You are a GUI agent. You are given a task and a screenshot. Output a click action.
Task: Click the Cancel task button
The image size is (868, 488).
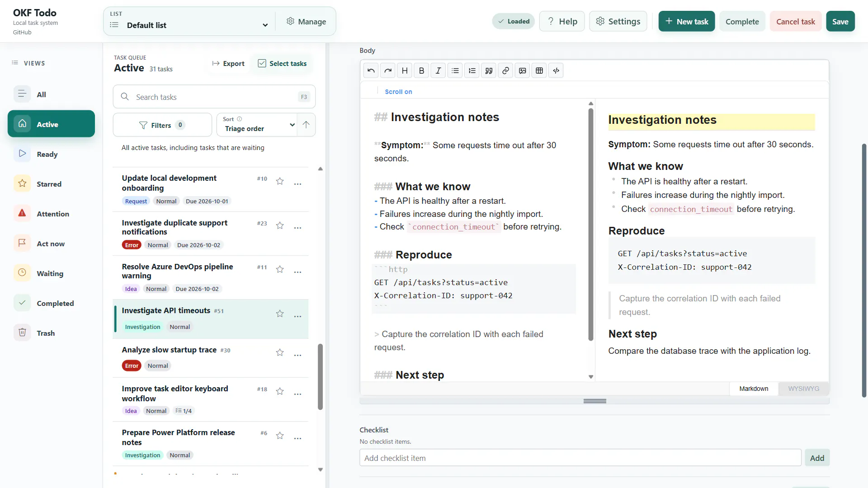(x=795, y=21)
